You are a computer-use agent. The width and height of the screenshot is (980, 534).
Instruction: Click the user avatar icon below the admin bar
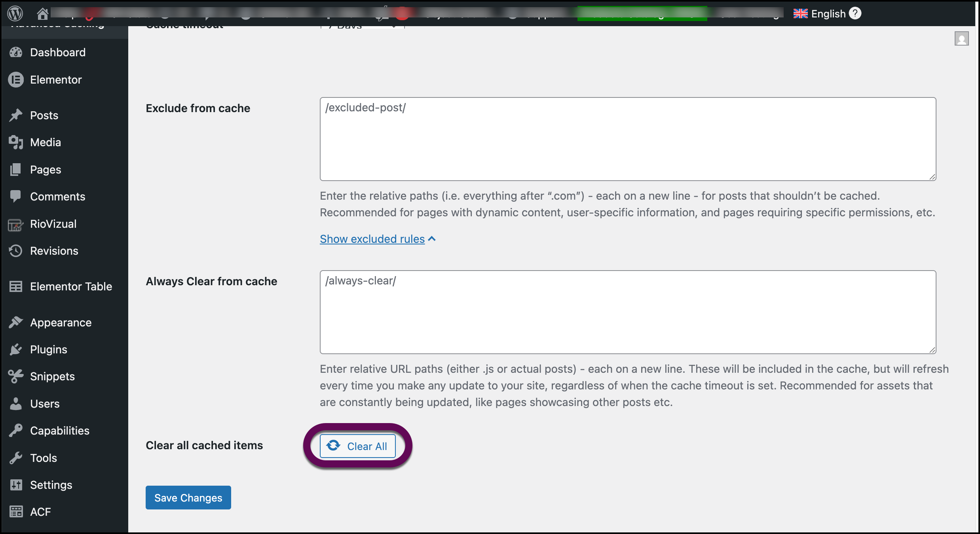[962, 38]
